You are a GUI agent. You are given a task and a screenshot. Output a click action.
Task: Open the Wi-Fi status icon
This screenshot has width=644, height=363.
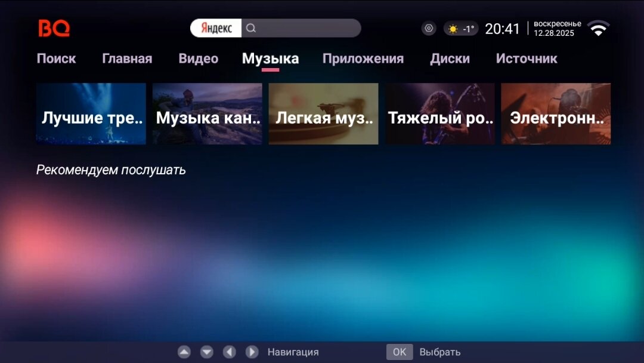click(x=599, y=28)
